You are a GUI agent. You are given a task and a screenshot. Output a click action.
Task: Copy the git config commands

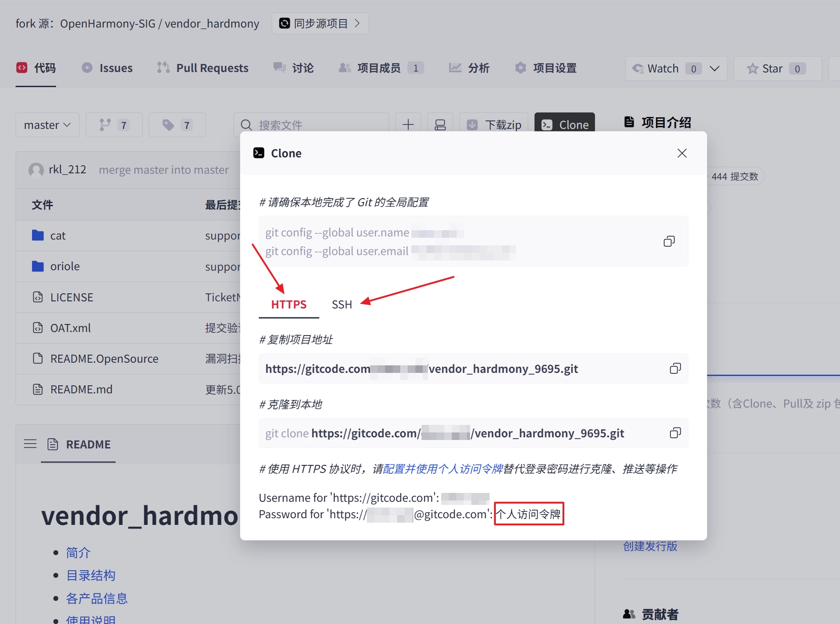click(x=669, y=241)
